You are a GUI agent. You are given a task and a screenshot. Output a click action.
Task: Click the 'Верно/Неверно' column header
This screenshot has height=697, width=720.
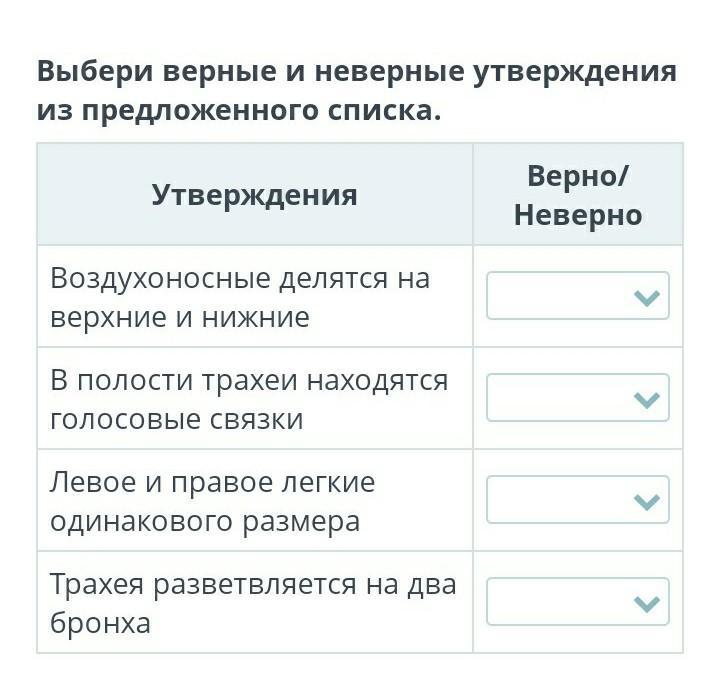577,195
